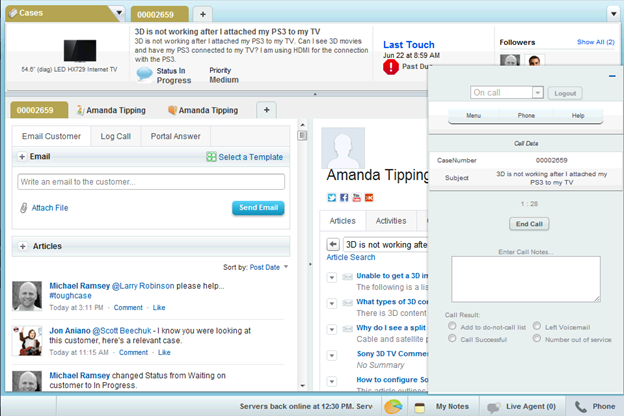
Task: Click the Cases briefcase icon in top tab
Action: (13, 13)
